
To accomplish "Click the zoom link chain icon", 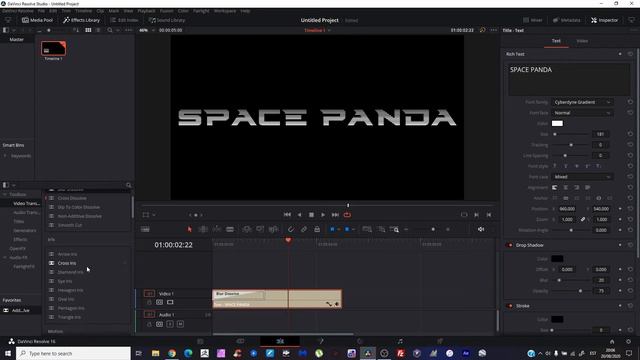I will pyautogui.click(x=583, y=219).
